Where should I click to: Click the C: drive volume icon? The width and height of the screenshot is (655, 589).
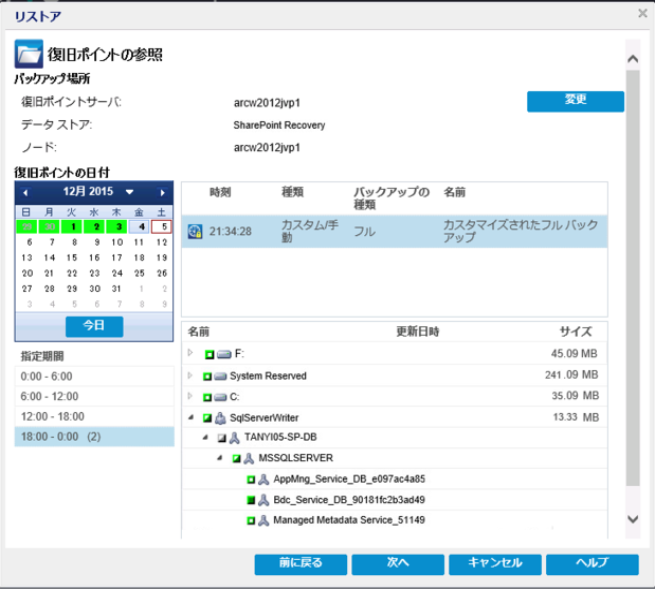tap(220, 397)
